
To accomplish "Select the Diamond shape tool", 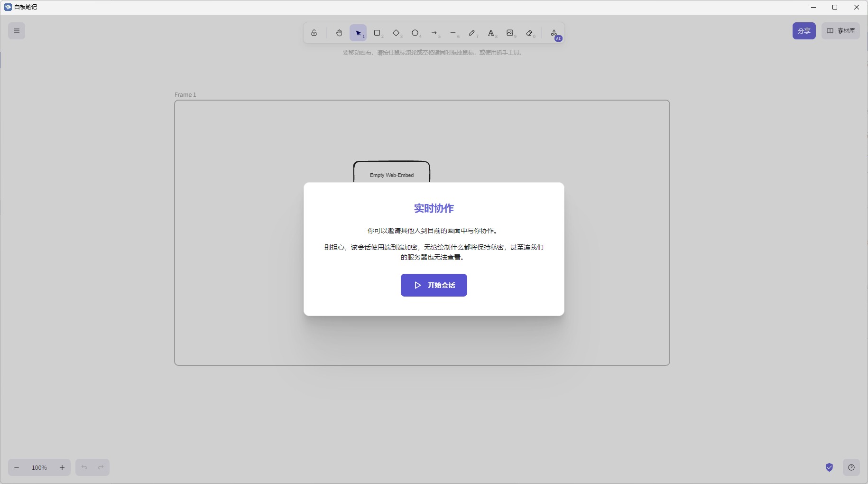I will [x=397, y=33].
